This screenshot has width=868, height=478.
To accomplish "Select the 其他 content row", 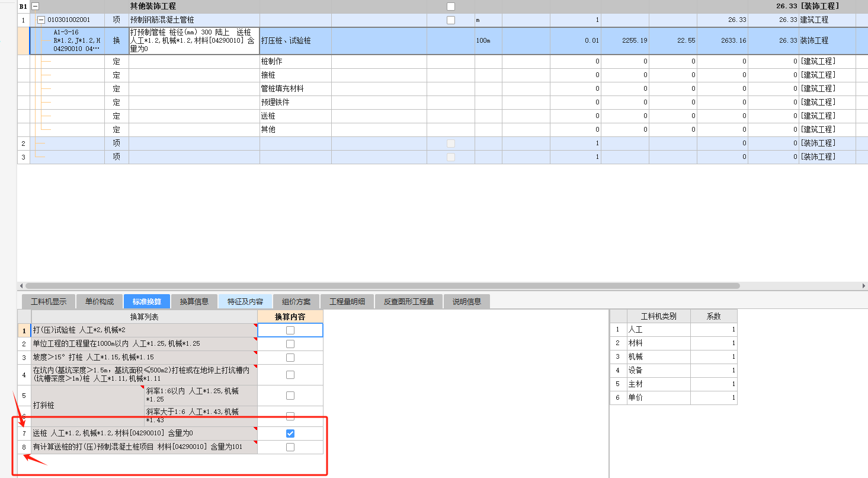I will (x=296, y=130).
